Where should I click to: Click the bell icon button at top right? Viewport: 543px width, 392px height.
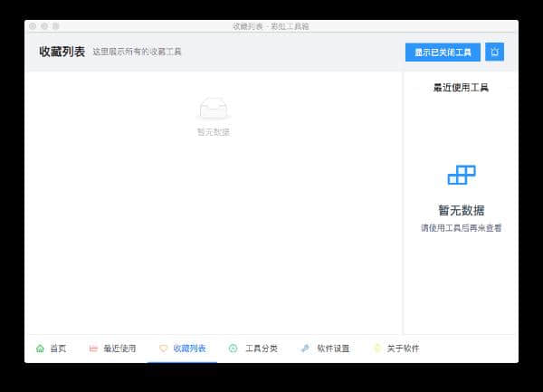coord(494,52)
